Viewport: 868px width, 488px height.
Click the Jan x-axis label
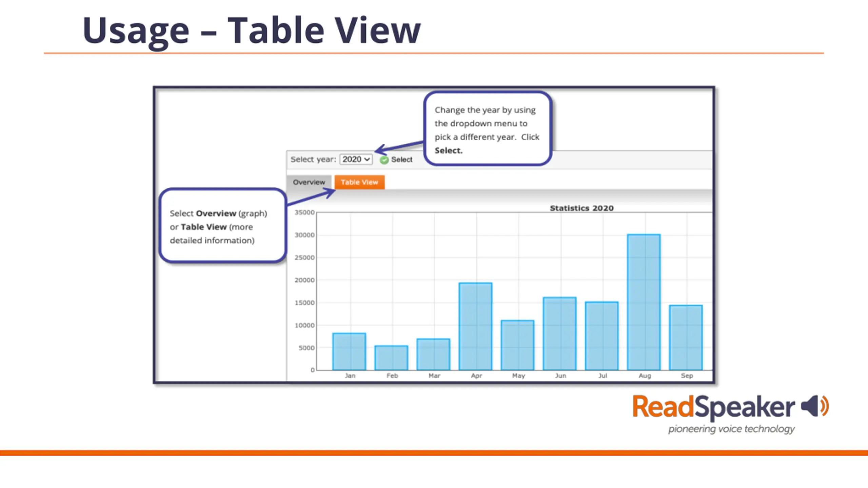(x=350, y=375)
